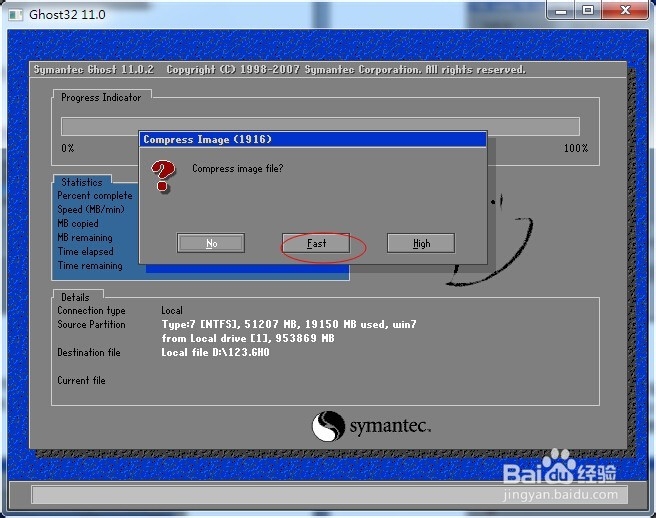Viewport: 656px width, 518px height.
Task: Click the 'Connection type' label
Action: [x=91, y=310]
